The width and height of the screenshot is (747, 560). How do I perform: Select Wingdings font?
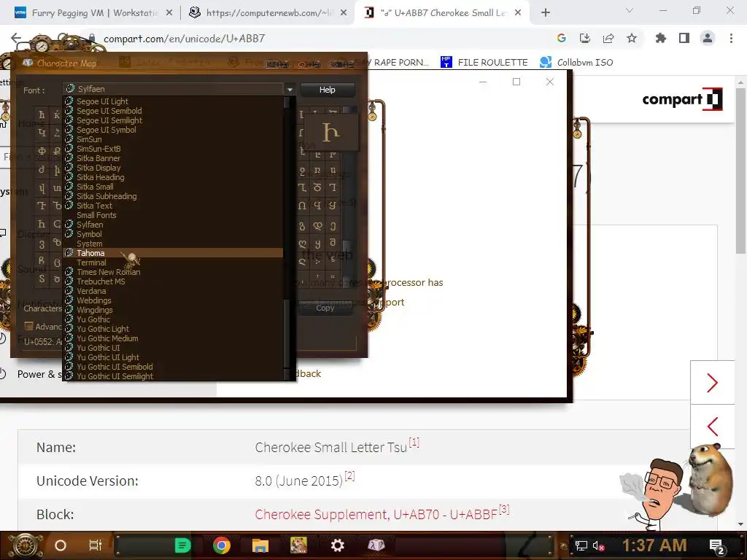[174, 310]
